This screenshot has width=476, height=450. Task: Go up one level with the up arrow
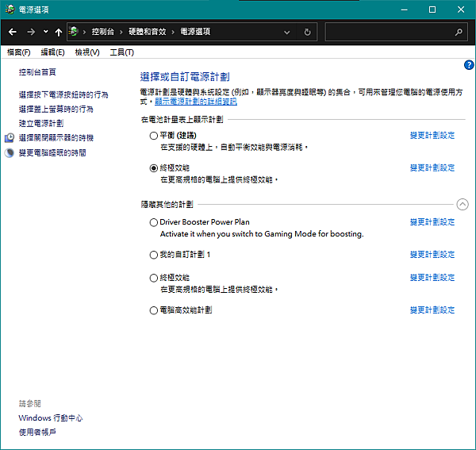[x=58, y=32]
